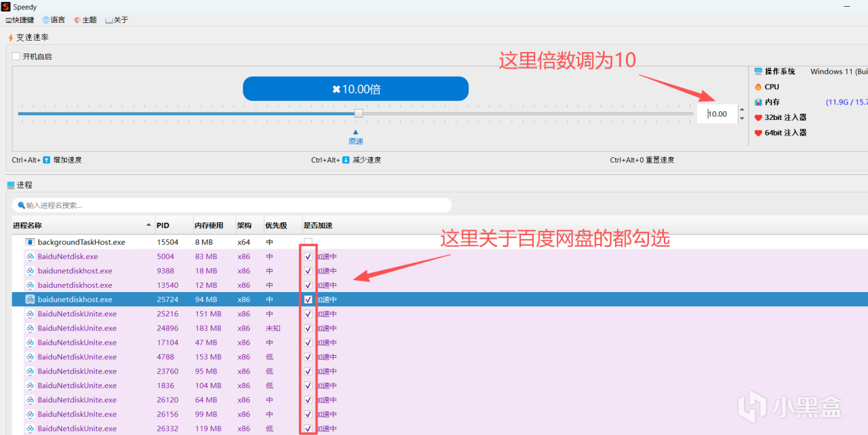Click the blue 10.00倍 speed button
The height and width of the screenshot is (435, 868).
355,89
